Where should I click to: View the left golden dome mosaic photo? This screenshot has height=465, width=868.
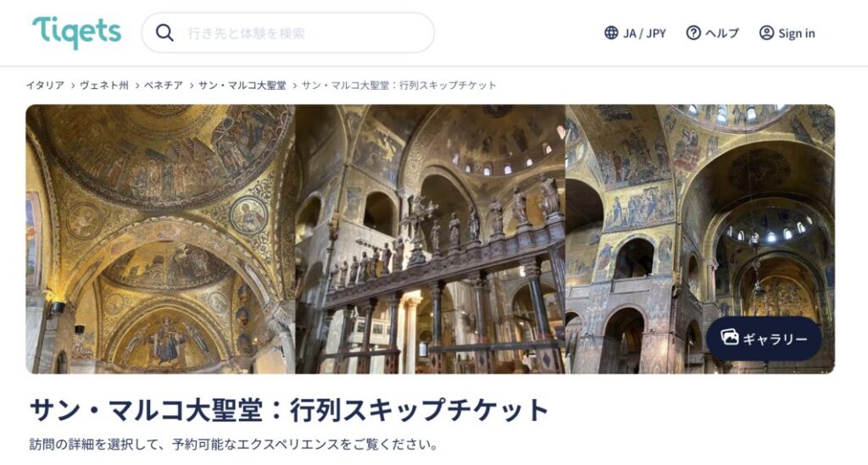click(x=160, y=239)
